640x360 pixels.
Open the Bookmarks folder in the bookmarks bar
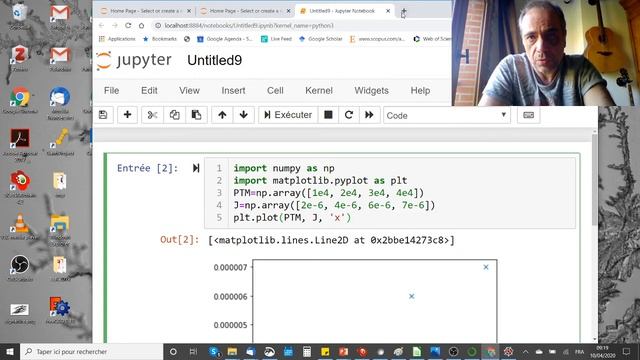pos(160,39)
